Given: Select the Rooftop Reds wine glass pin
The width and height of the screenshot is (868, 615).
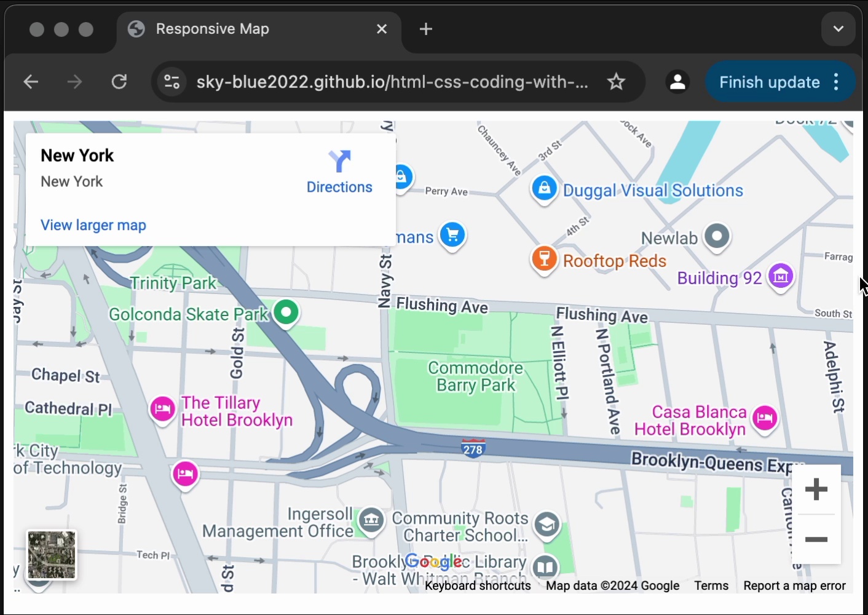Looking at the screenshot, I should click(x=544, y=260).
